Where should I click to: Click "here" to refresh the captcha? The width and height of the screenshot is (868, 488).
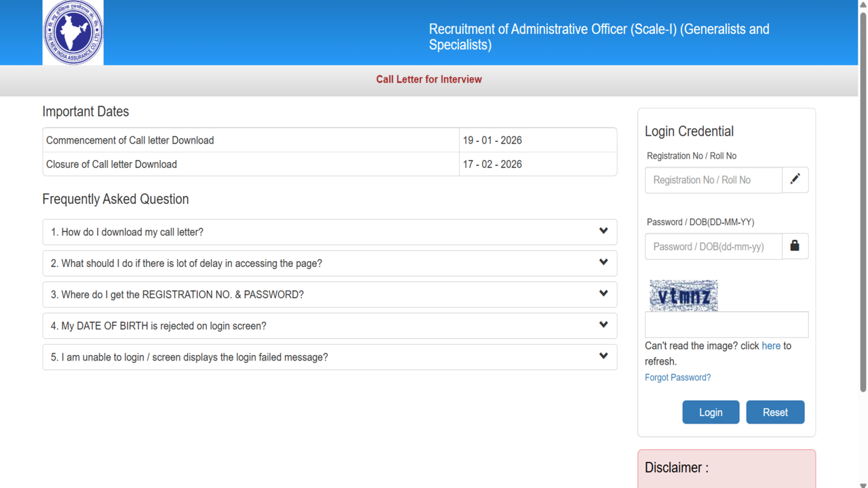[770, 346]
